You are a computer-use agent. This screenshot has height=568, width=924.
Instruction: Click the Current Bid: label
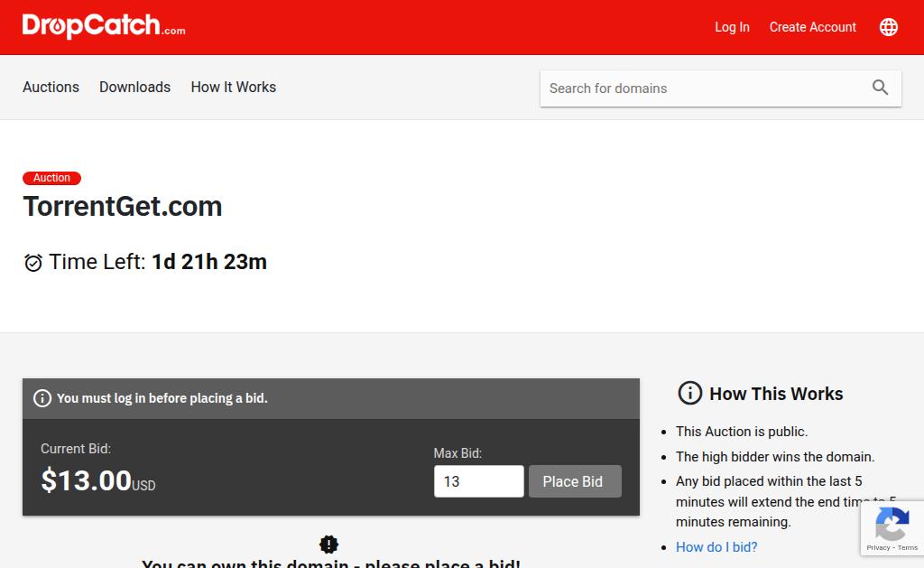tap(76, 449)
